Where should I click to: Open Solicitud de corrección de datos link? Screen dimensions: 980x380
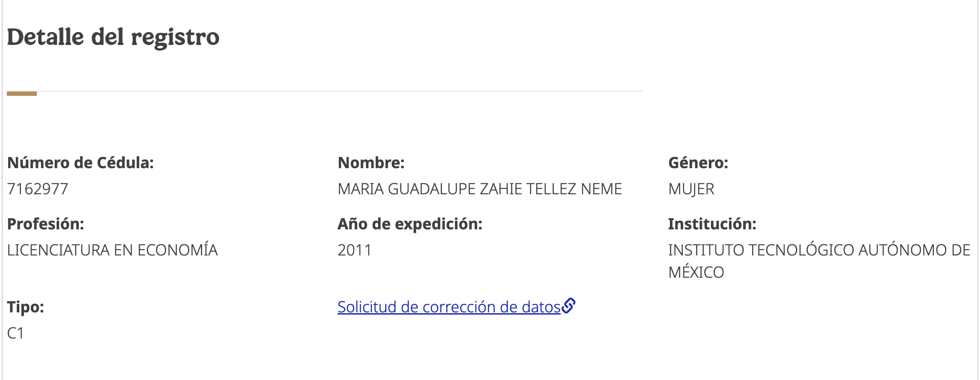(448, 307)
